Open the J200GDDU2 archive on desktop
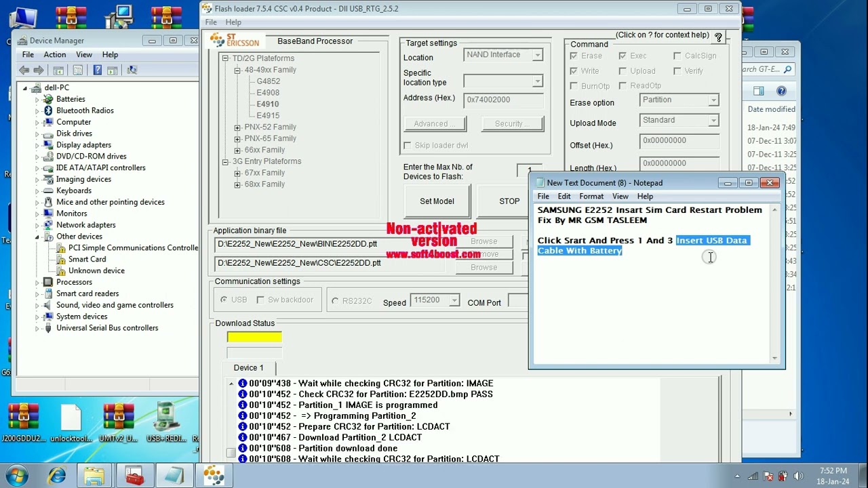The image size is (868, 488). [x=23, y=423]
